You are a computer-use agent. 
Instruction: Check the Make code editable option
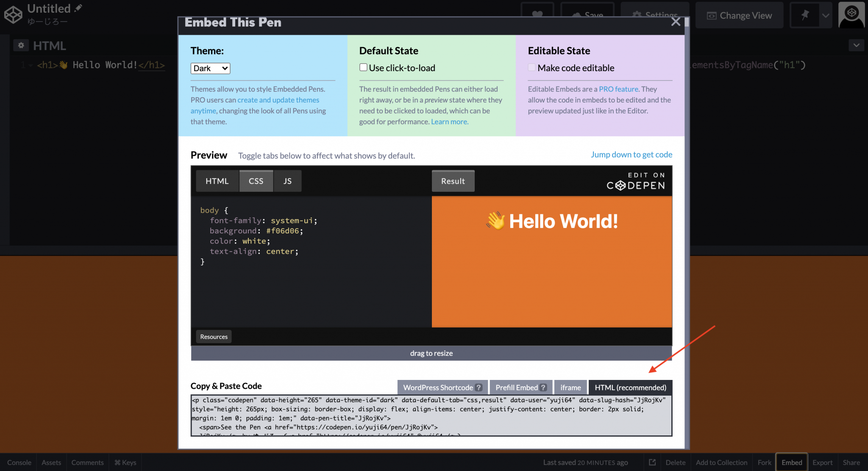pos(531,67)
